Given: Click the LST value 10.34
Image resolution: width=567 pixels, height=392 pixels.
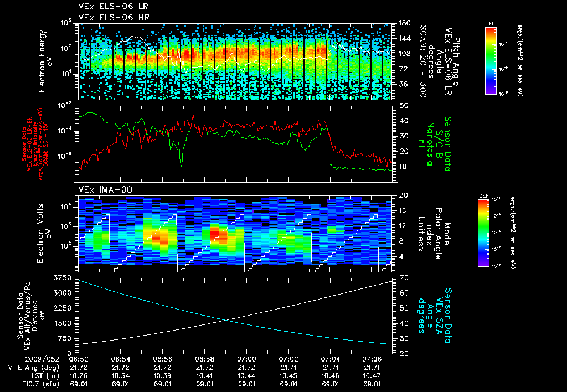Looking at the screenshot, I should tap(120, 376).
